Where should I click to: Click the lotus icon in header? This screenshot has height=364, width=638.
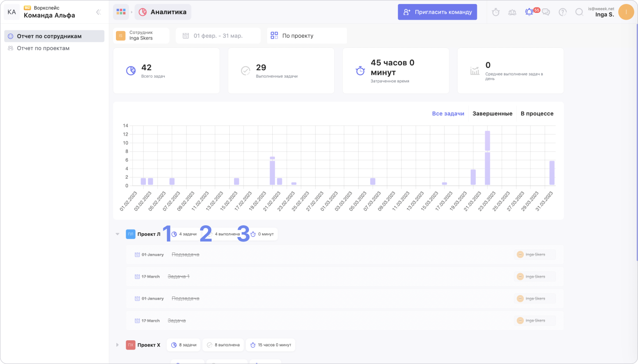pyautogui.click(x=512, y=12)
